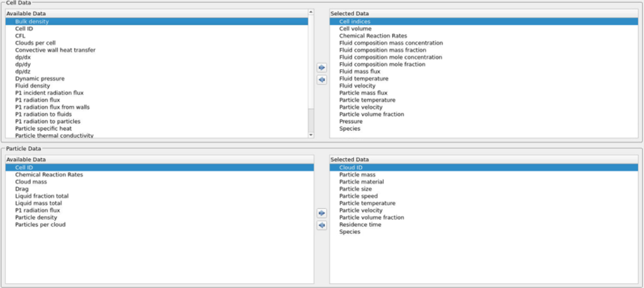Click the Particle Data remove left-arrow icon
This screenshot has width=644, height=288.
click(x=321, y=225)
